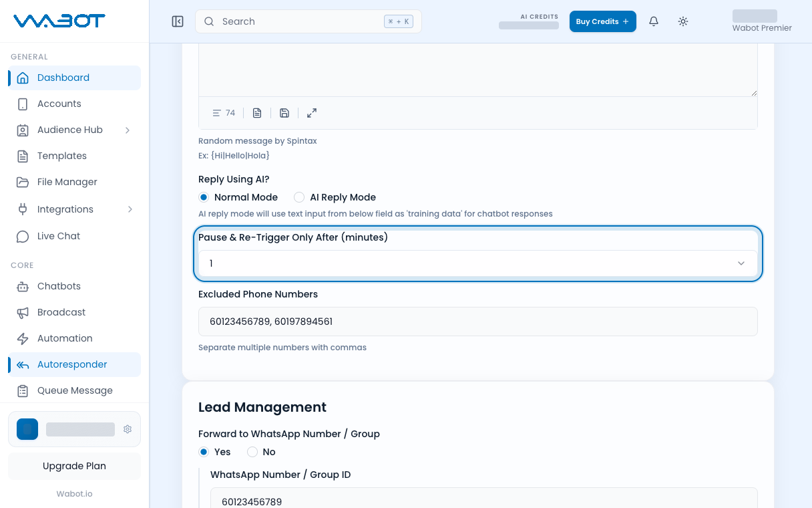Open workspace settings gear icon
812x508 pixels.
(x=128, y=429)
